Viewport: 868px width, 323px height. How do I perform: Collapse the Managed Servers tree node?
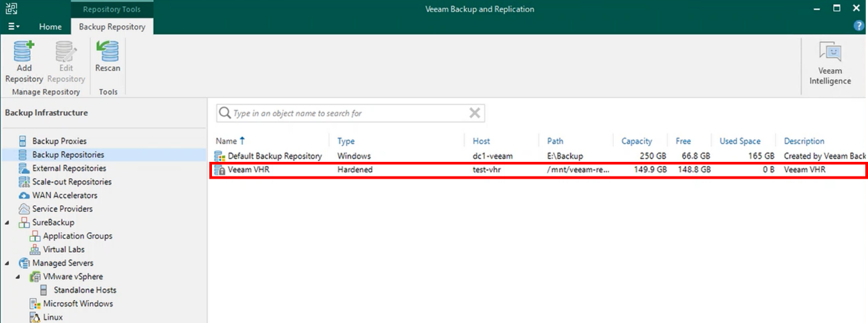coord(7,263)
